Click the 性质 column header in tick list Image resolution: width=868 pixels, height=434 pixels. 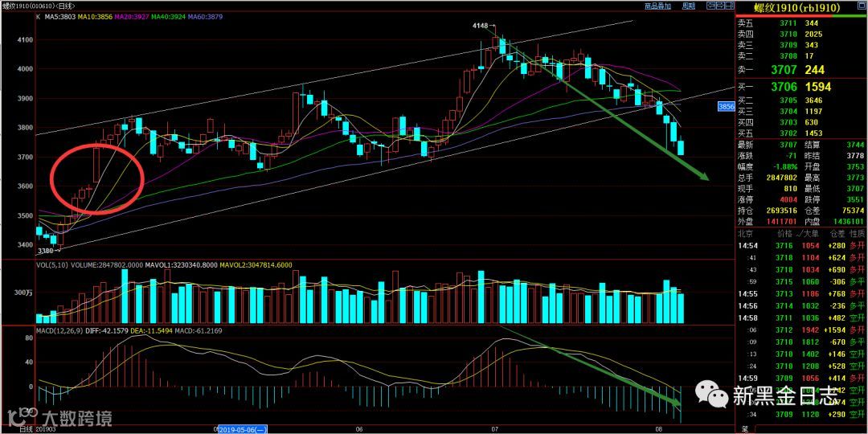pyautogui.click(x=857, y=235)
